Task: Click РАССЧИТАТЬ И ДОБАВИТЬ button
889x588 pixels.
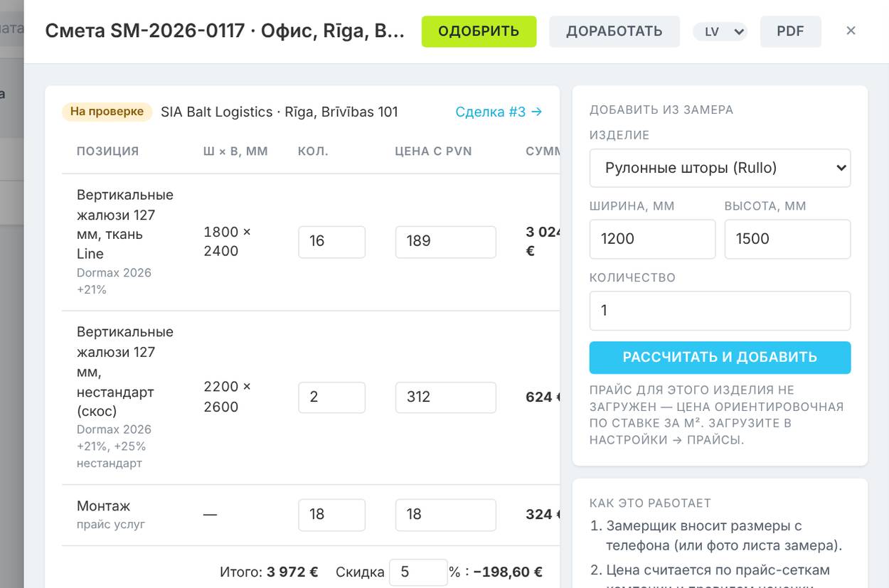Action: click(x=720, y=357)
